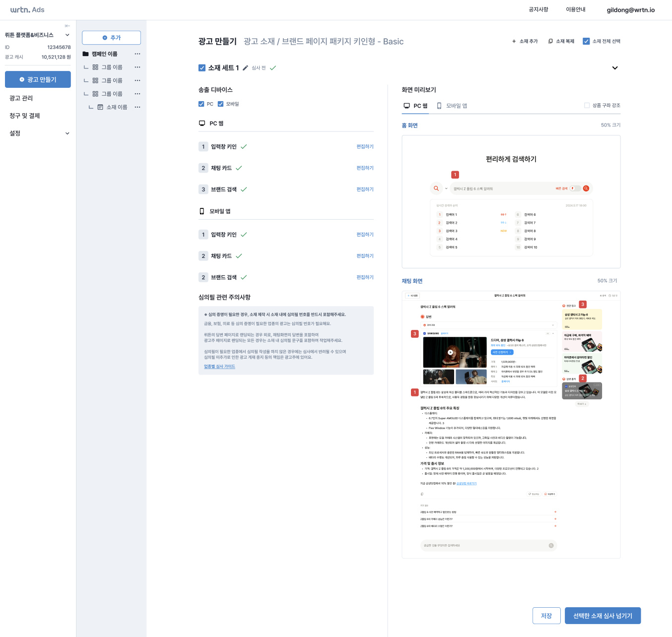
Task: Play the video thumbnail in chat preview
Action: pyautogui.click(x=450, y=352)
